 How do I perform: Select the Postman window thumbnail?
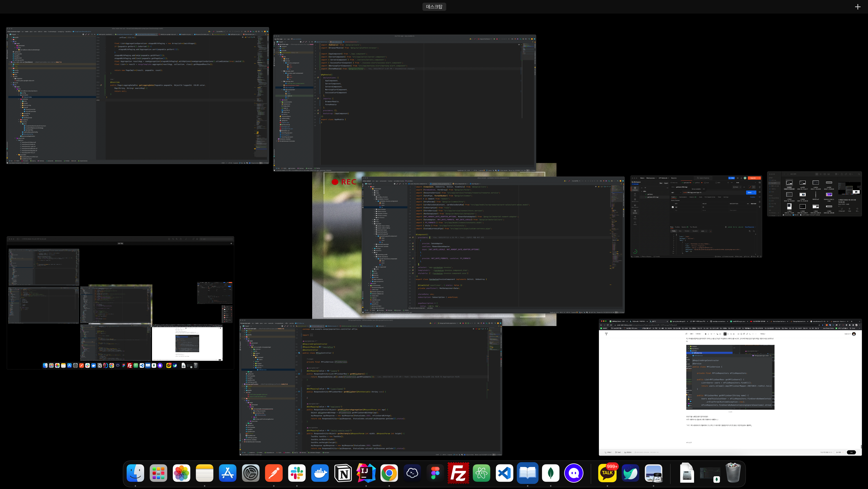[x=696, y=216]
